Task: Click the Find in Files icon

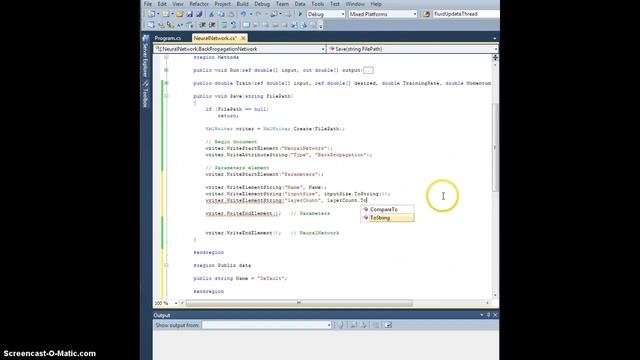Action: pos(426,14)
